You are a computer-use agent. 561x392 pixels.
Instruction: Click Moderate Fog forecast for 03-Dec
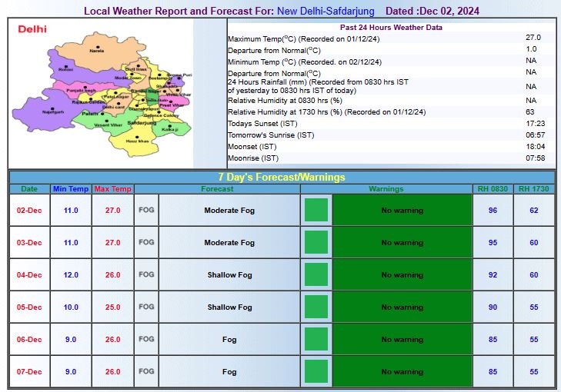pyautogui.click(x=229, y=242)
